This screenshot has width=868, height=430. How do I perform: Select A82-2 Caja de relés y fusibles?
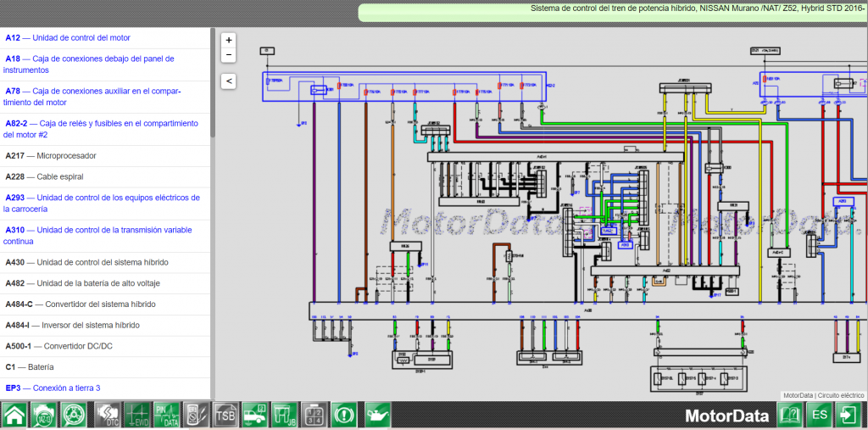(x=105, y=130)
